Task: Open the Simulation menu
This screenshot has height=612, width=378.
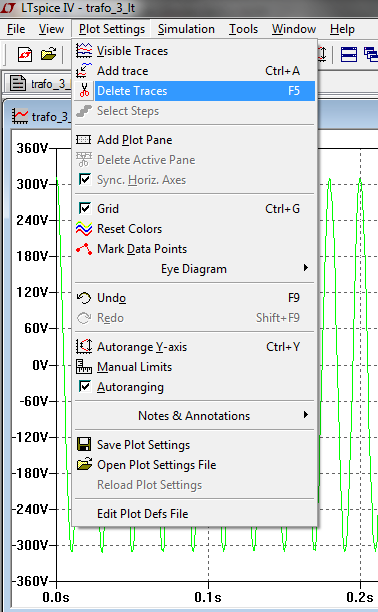Action: 186,29
